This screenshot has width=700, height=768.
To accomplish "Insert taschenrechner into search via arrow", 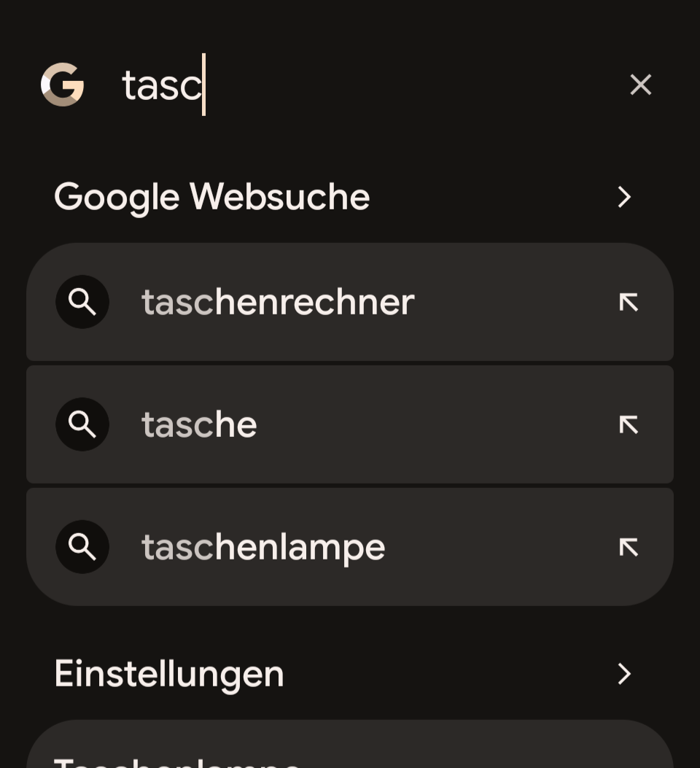I will [x=629, y=302].
